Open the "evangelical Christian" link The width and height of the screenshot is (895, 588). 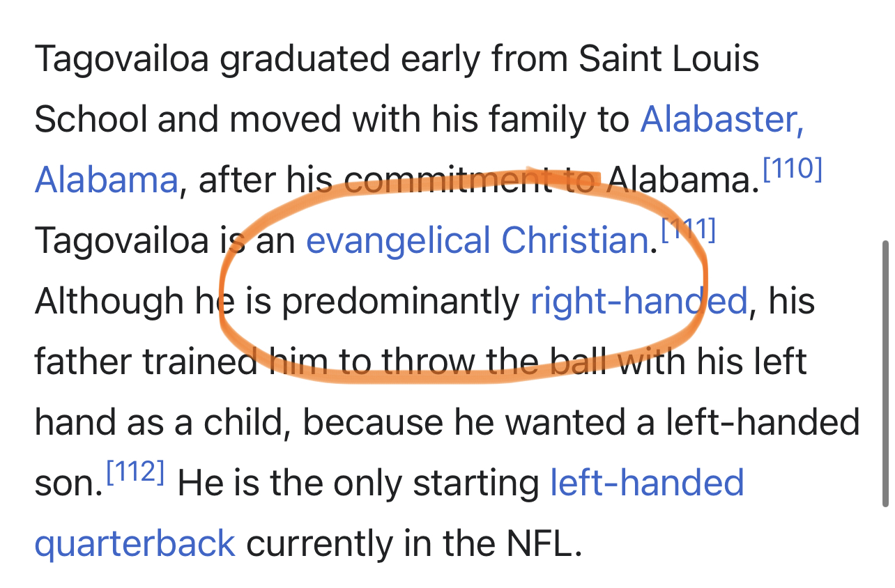478,241
